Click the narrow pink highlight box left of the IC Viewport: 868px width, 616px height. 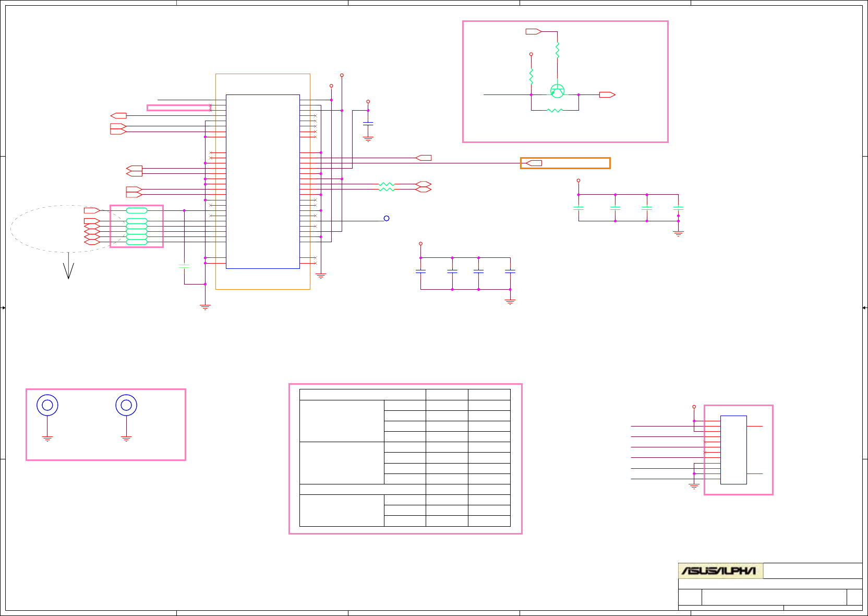[x=179, y=108]
